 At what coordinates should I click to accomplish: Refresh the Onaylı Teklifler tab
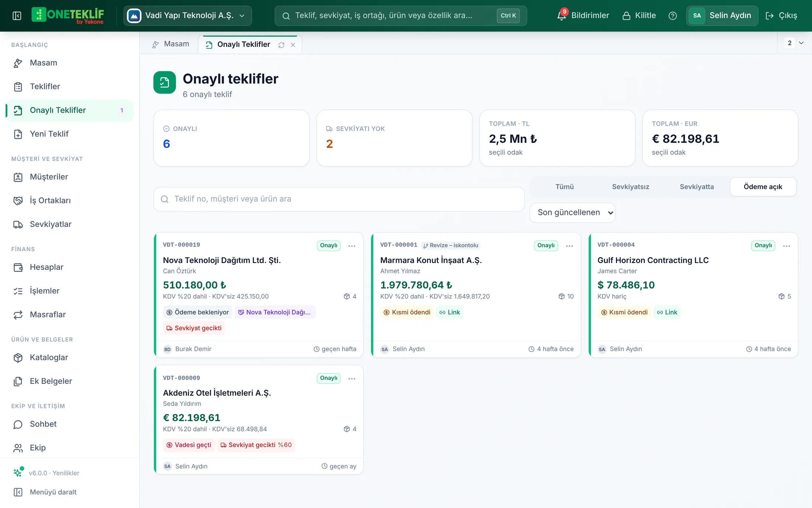pos(281,45)
